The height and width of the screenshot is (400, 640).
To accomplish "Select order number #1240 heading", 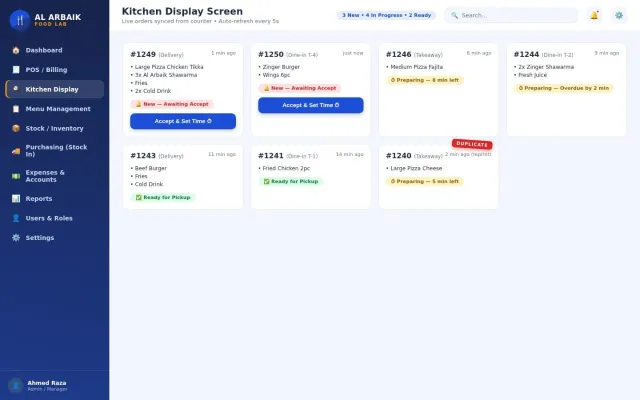I will [399, 156].
